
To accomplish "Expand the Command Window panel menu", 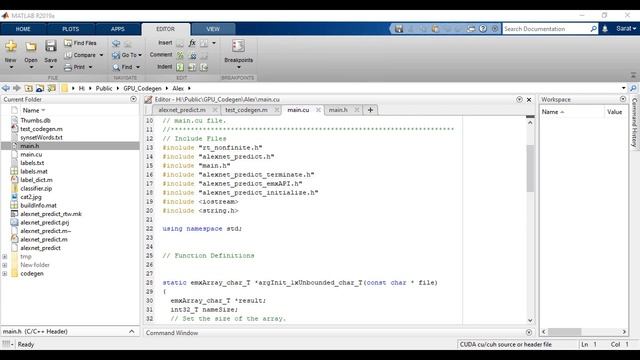I will (x=529, y=333).
